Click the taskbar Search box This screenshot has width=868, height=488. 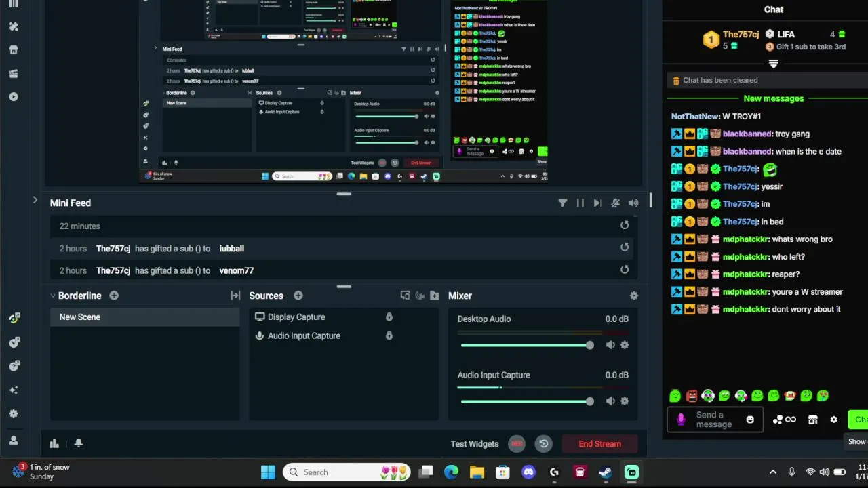[347, 472]
